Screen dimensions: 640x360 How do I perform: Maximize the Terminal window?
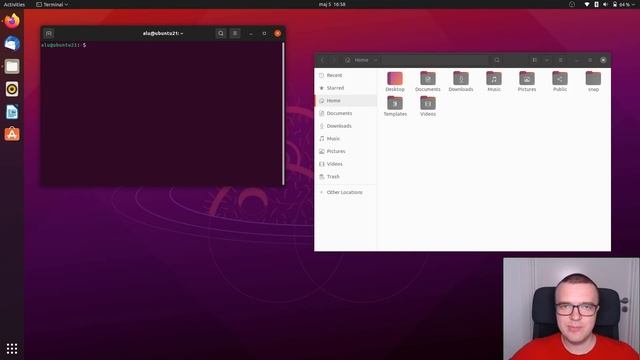point(264,33)
